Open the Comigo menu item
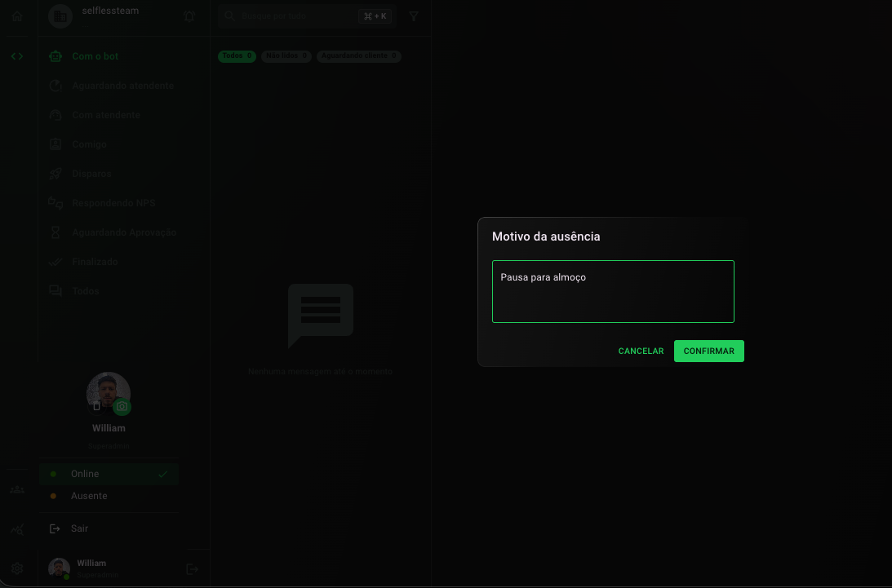This screenshot has height=588, width=892. tap(123, 144)
